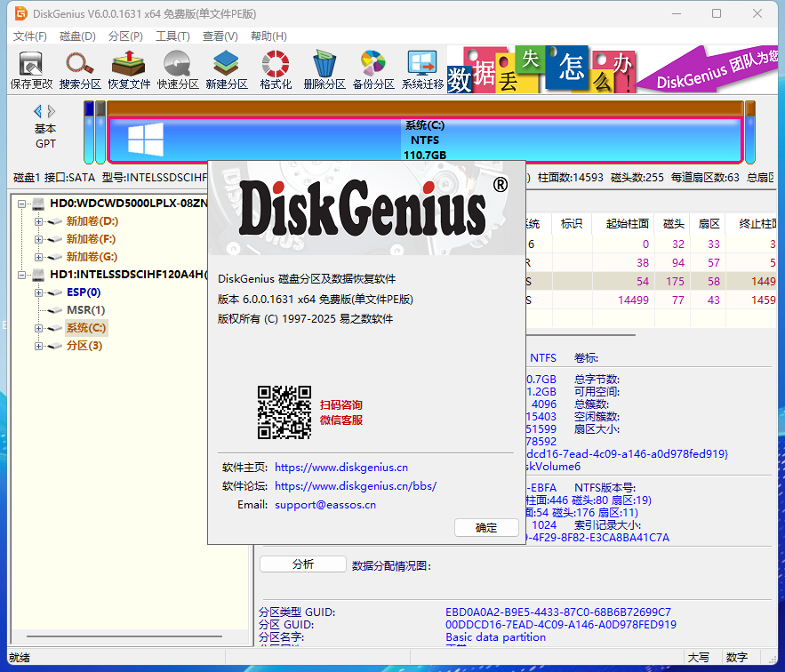This screenshot has width=785, height=672.
Task: Open the diskgenius.cn/bbs forum link
Action: pyautogui.click(x=356, y=485)
